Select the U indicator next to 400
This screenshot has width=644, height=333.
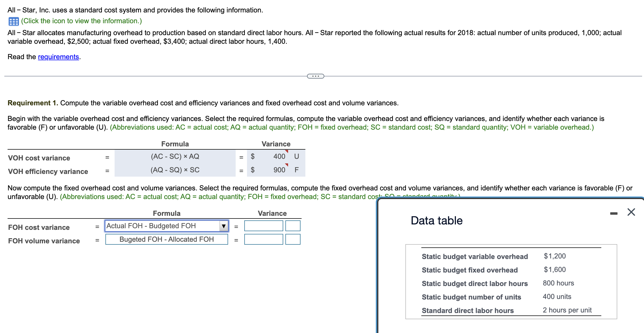pos(296,156)
